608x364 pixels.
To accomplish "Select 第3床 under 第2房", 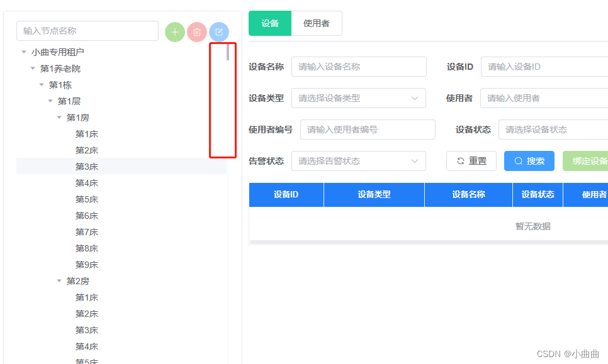I will click(87, 330).
